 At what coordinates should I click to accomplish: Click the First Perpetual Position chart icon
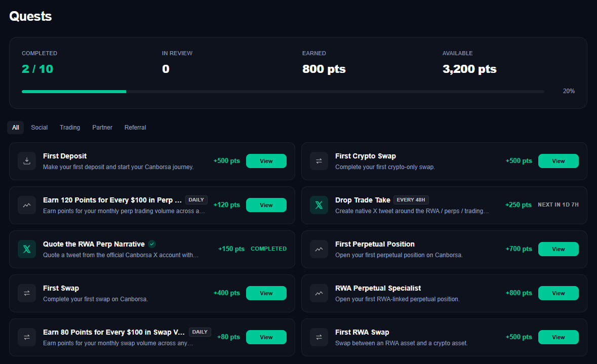click(x=319, y=249)
